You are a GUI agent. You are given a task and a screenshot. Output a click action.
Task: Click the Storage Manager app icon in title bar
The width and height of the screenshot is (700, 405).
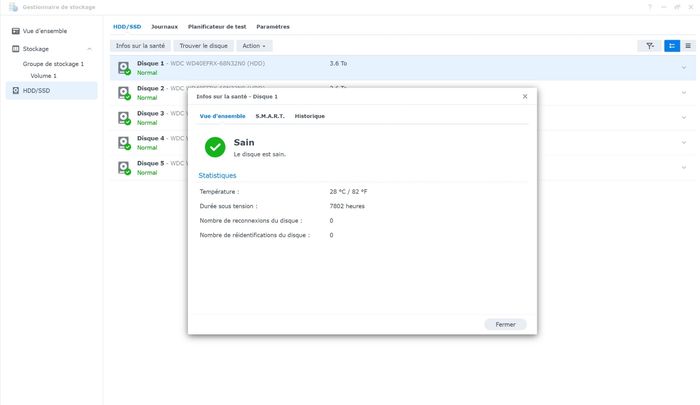(13, 7)
